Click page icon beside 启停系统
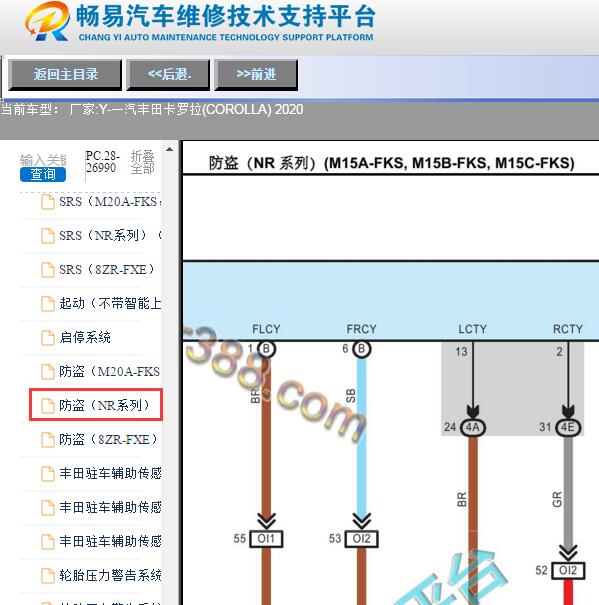Image resolution: width=599 pixels, height=605 pixels. pos(47,338)
